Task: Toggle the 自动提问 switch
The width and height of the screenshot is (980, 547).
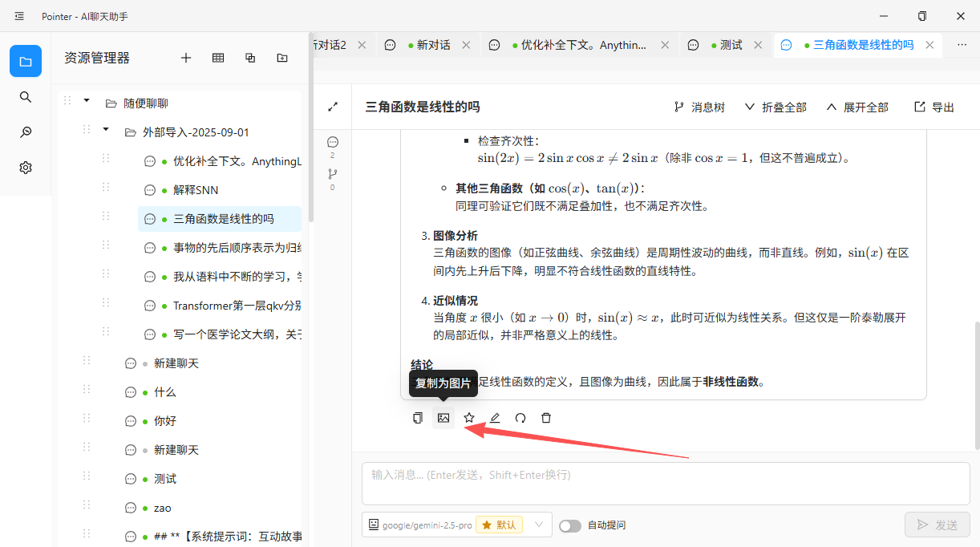Action: click(570, 525)
